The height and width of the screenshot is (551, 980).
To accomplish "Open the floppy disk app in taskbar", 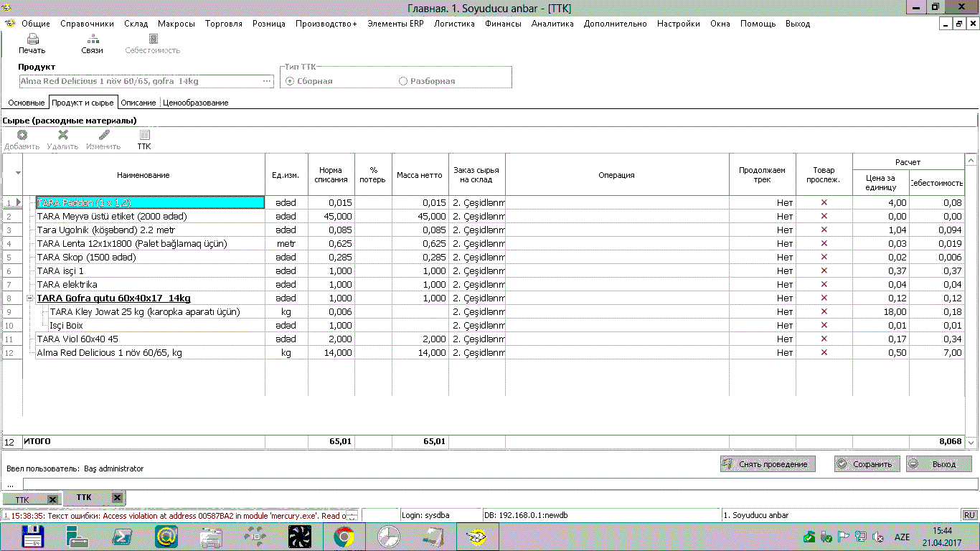I will click(x=33, y=537).
